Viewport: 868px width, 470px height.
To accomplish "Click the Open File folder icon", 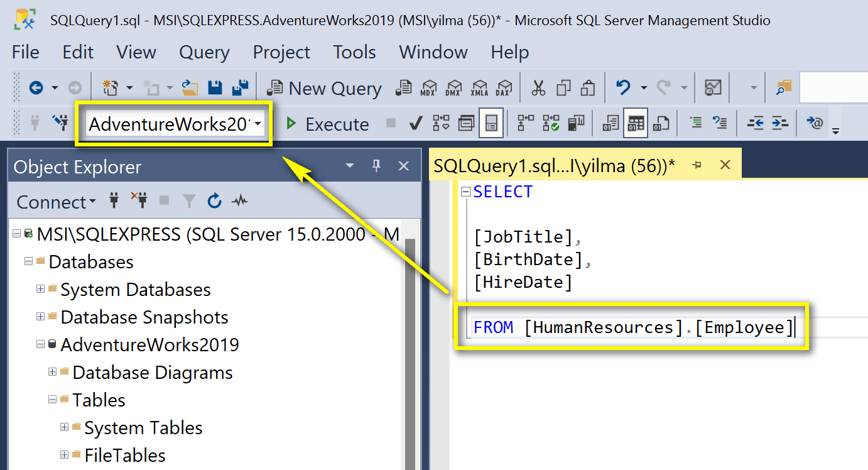I will (190, 88).
